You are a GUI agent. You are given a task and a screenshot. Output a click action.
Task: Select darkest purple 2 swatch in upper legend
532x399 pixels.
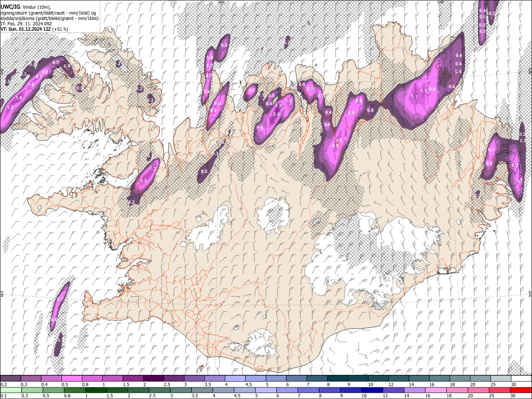tap(153, 379)
